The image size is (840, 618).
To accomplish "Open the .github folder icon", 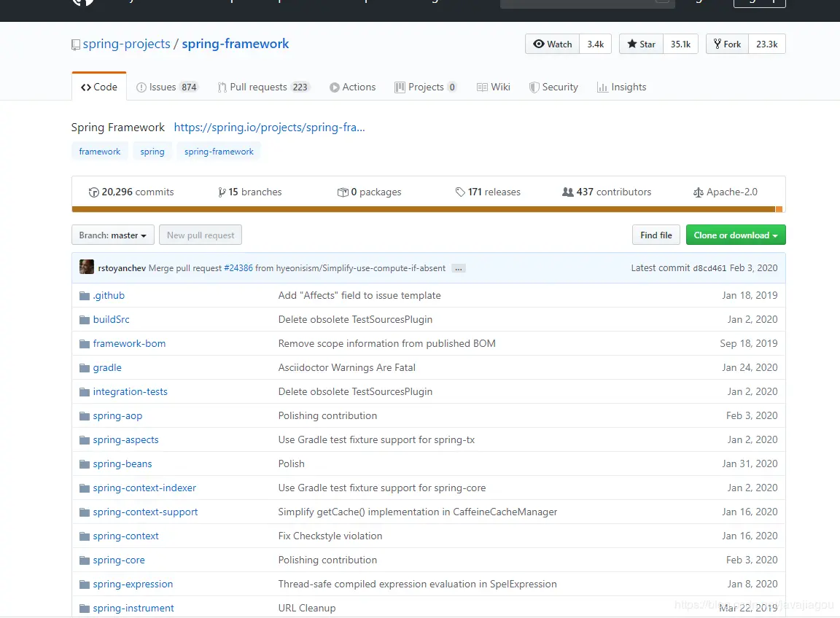I will pos(84,296).
